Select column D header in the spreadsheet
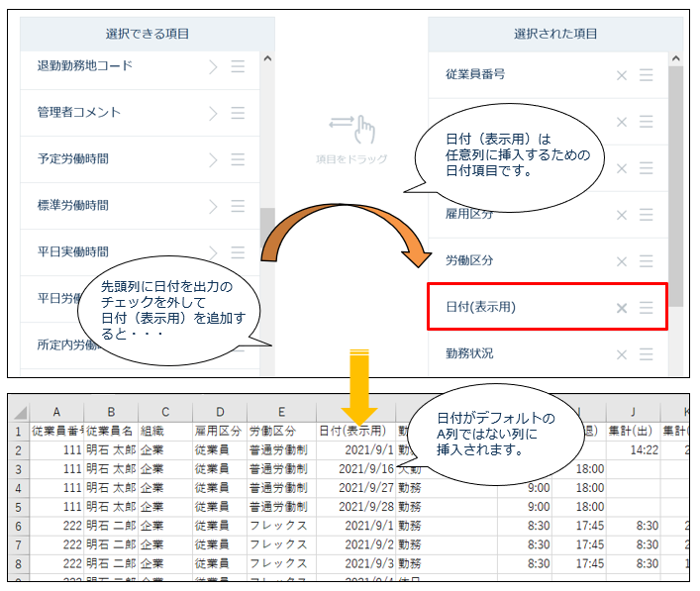 pyautogui.click(x=220, y=412)
